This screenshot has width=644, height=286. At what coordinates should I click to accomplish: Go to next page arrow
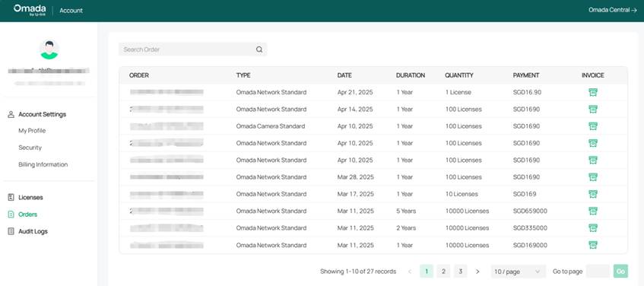coord(477,272)
